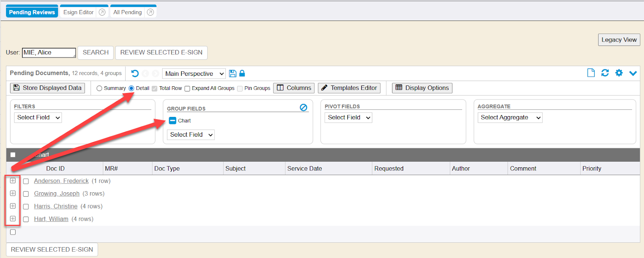Screen dimensions: 644x258
Task: Click the clear group fields icon
Action: click(x=303, y=107)
